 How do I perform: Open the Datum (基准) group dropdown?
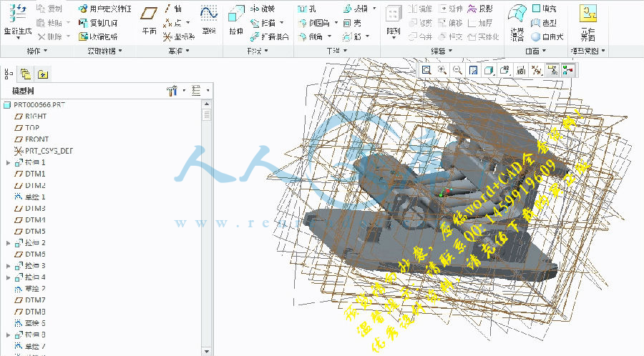click(x=179, y=51)
